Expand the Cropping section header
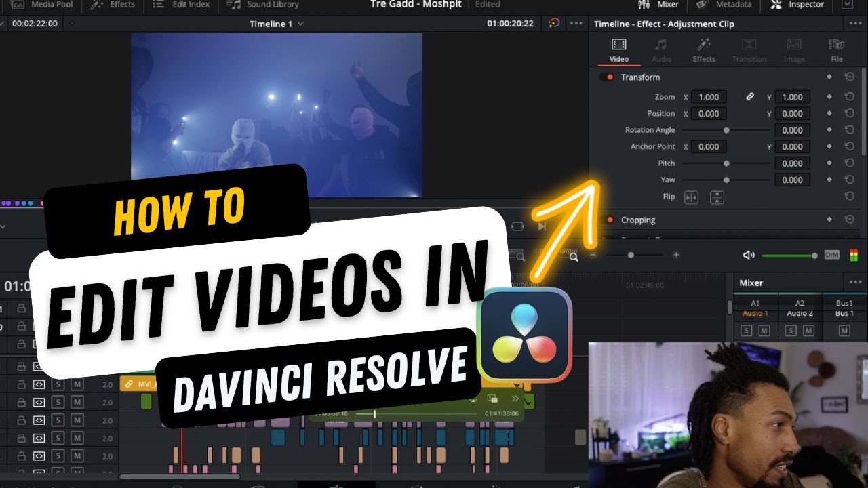The height and width of the screenshot is (488, 868). (638, 220)
